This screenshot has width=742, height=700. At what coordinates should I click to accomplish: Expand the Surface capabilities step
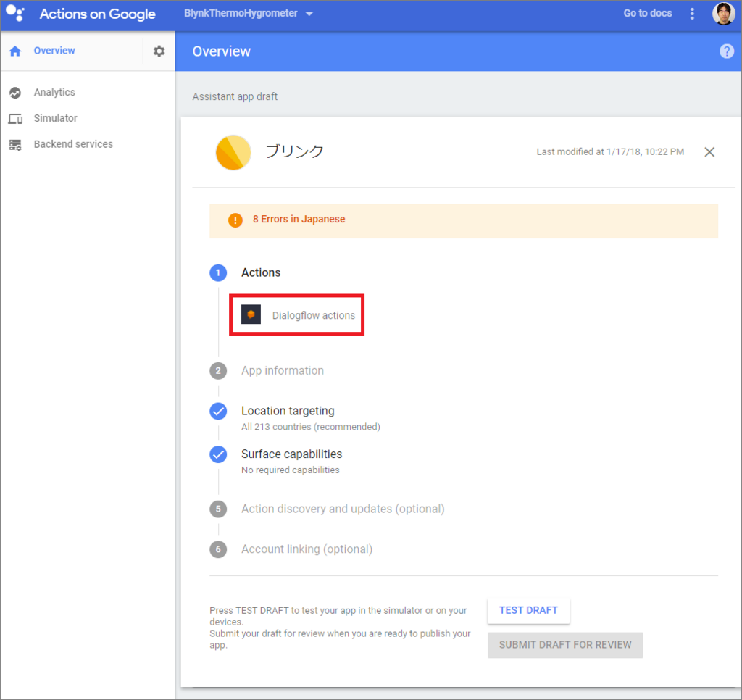[291, 454]
